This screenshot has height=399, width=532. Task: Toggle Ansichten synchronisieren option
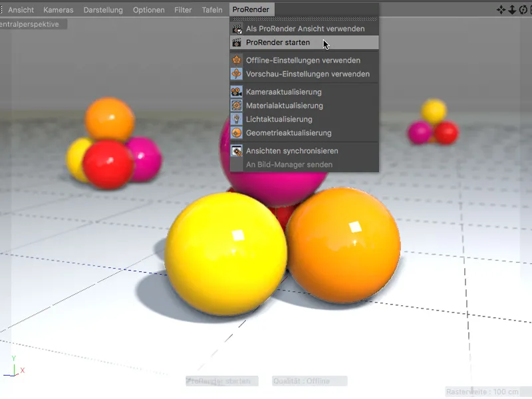point(305,151)
